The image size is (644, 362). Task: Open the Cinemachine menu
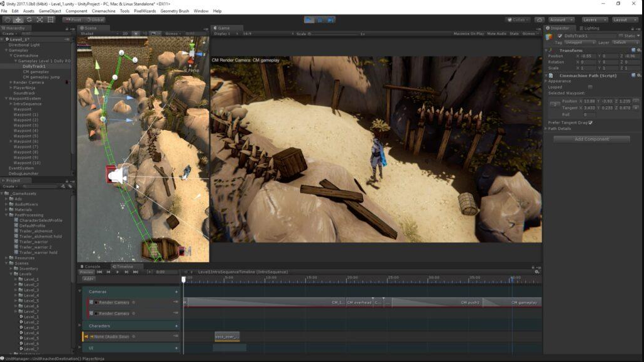tap(104, 11)
